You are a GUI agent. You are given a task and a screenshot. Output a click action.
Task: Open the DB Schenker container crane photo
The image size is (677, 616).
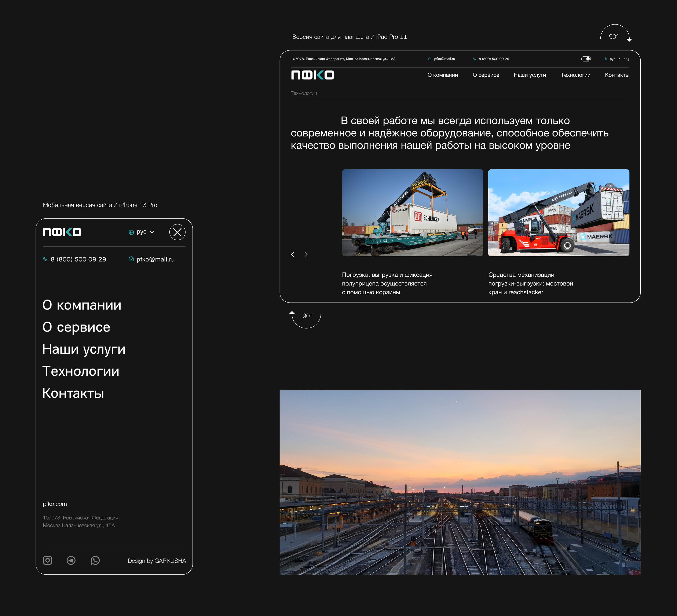[x=412, y=213]
